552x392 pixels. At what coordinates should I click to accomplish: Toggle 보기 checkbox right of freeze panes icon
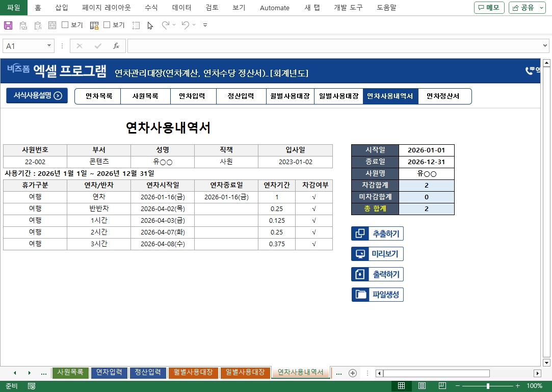[107, 25]
